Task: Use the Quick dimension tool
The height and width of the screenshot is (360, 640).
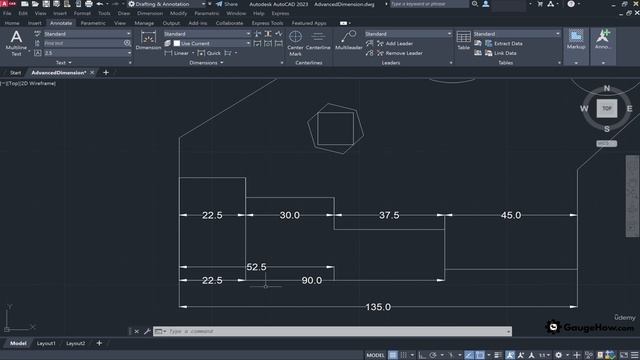Action: click(x=209, y=53)
